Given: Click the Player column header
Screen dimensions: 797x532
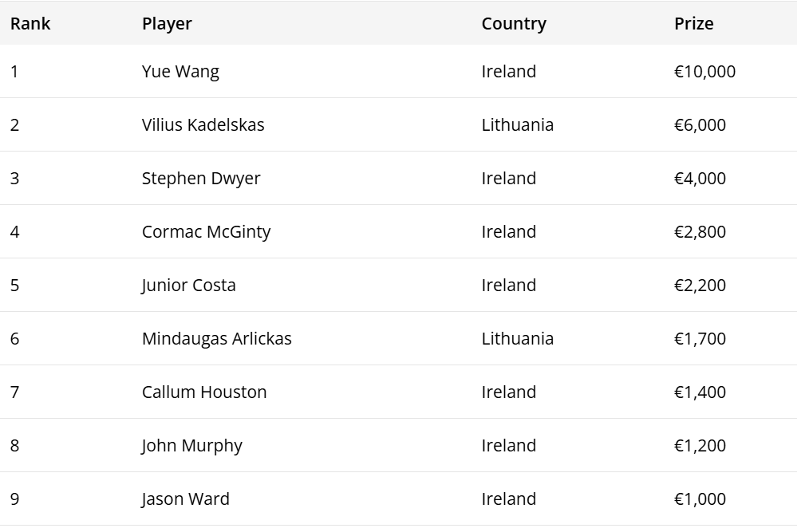Looking at the screenshot, I should [x=167, y=23].
